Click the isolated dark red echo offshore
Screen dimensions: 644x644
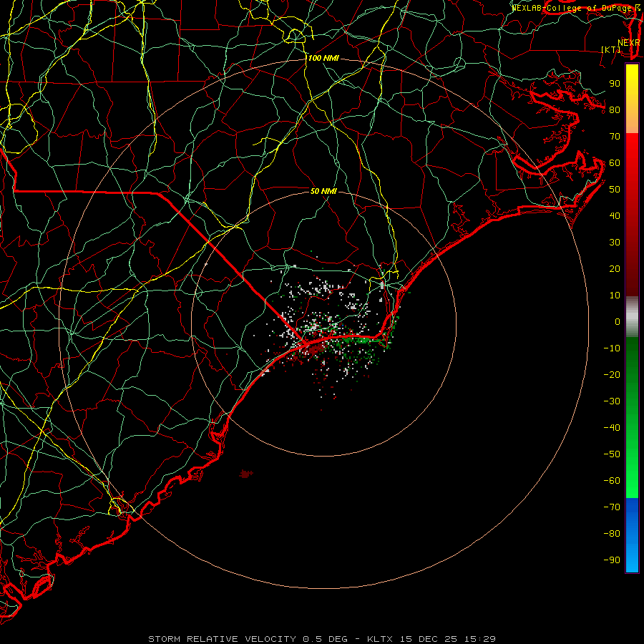(245, 474)
